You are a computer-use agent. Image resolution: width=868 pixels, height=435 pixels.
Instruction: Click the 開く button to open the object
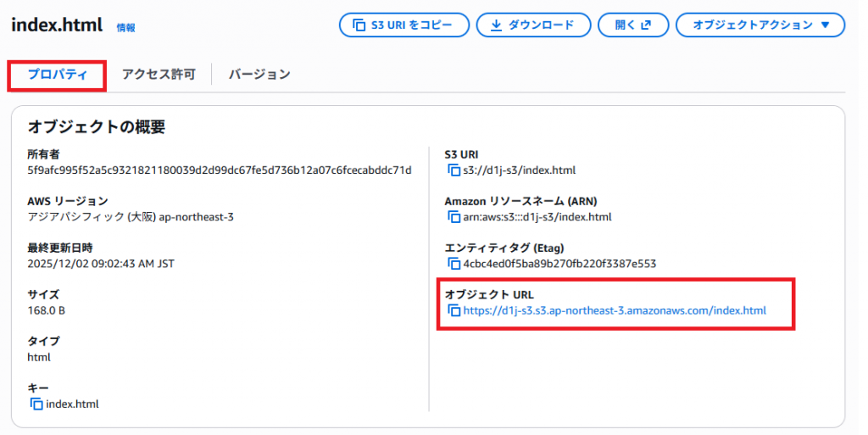[x=632, y=25]
